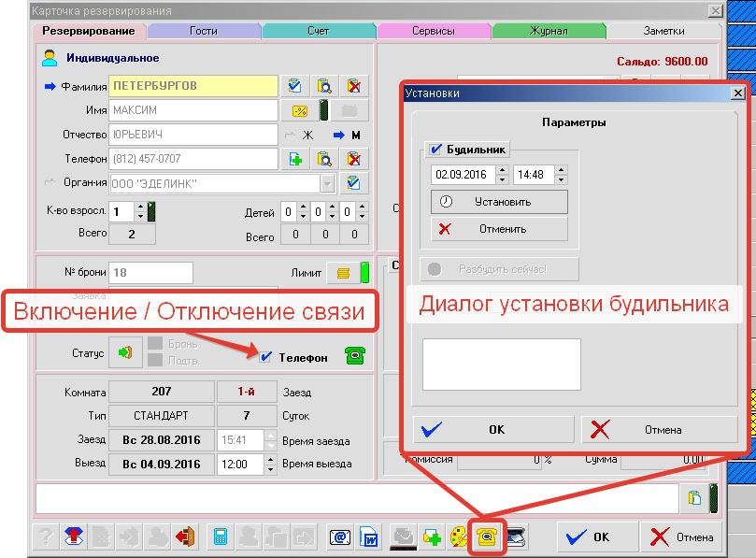Image resolution: width=756 pixels, height=558 pixels.
Task: Click the discount percent icon beside name
Action: coord(299,111)
